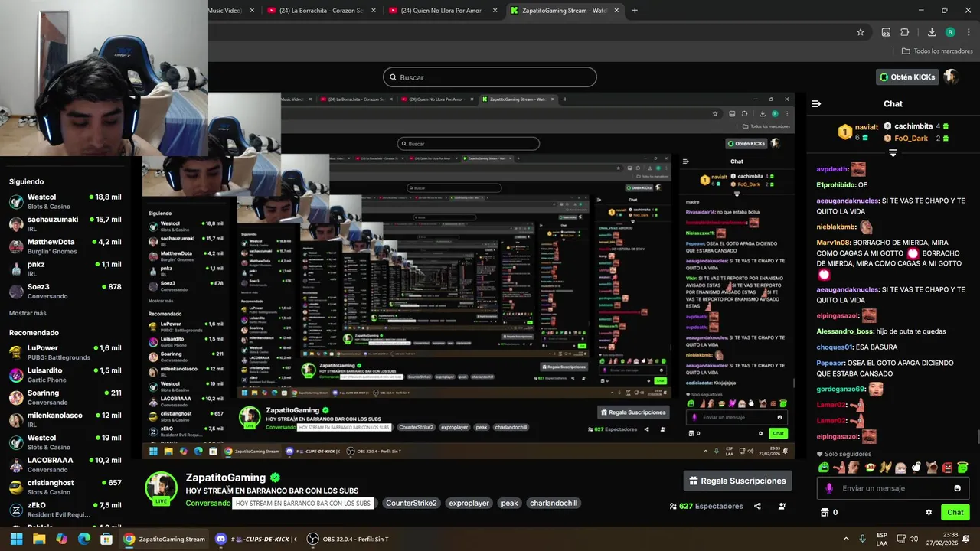Collapse the chat panel with arrow icon
Screen dimensions: 980x551
tap(816, 103)
